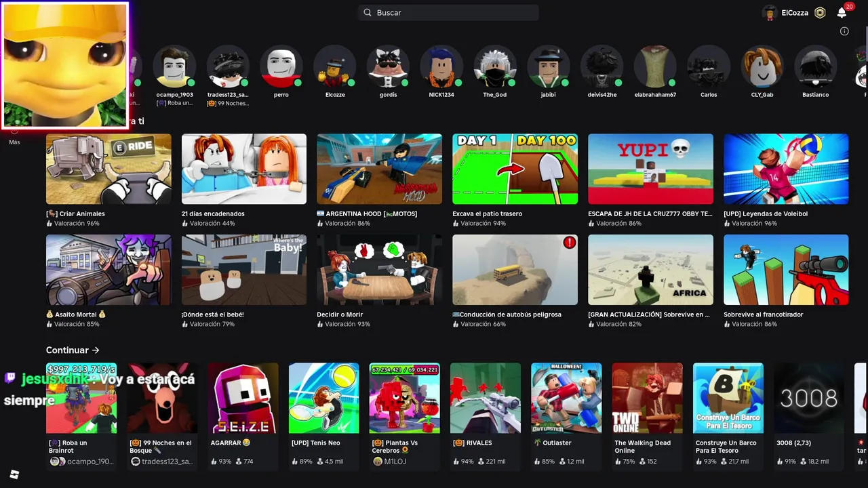Click the Decidir o Morir title text
The height and width of the screenshot is (488, 868).
pos(340,314)
